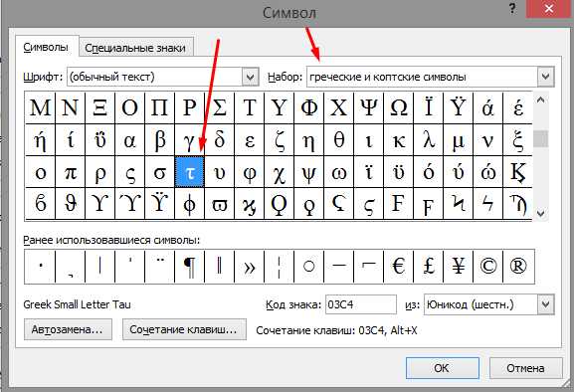Select the euro € sign from recent symbols
574x392 pixels.
[x=399, y=267]
